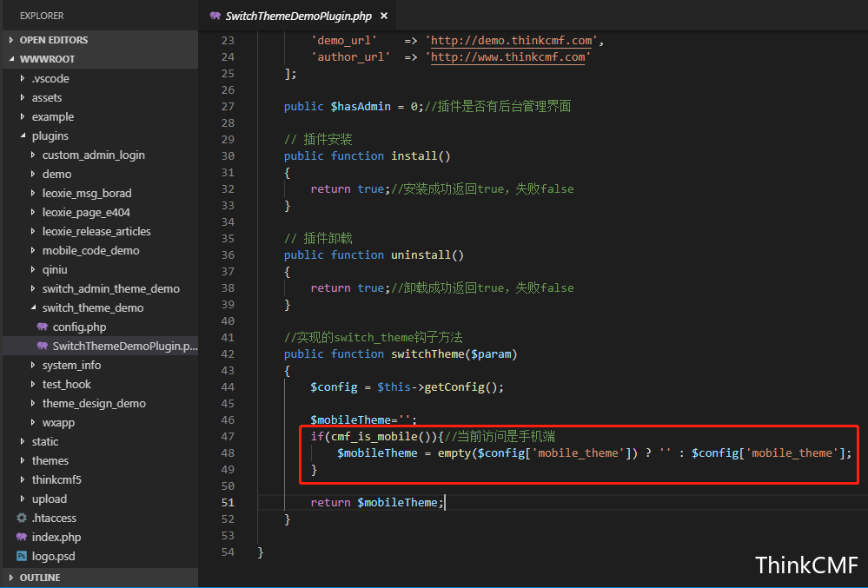868x588 pixels.
Task: Click the 'demo_url' array key
Action: coord(344,40)
